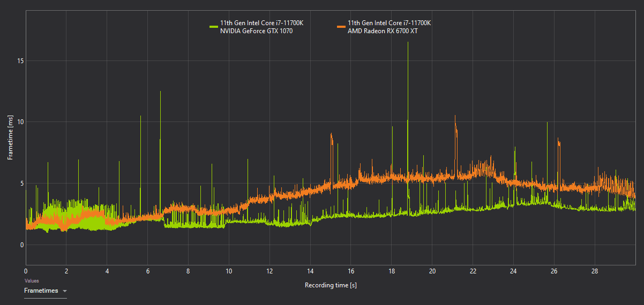Image resolution: width=644 pixels, height=305 pixels.
Task: Click the 28 tick on the time axis
Action: click(595, 271)
